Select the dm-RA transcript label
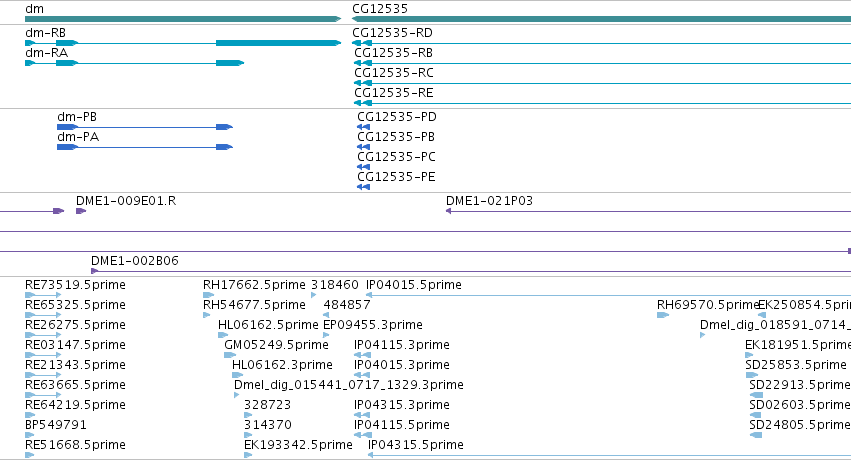This screenshot has width=851, height=460. click(46, 53)
